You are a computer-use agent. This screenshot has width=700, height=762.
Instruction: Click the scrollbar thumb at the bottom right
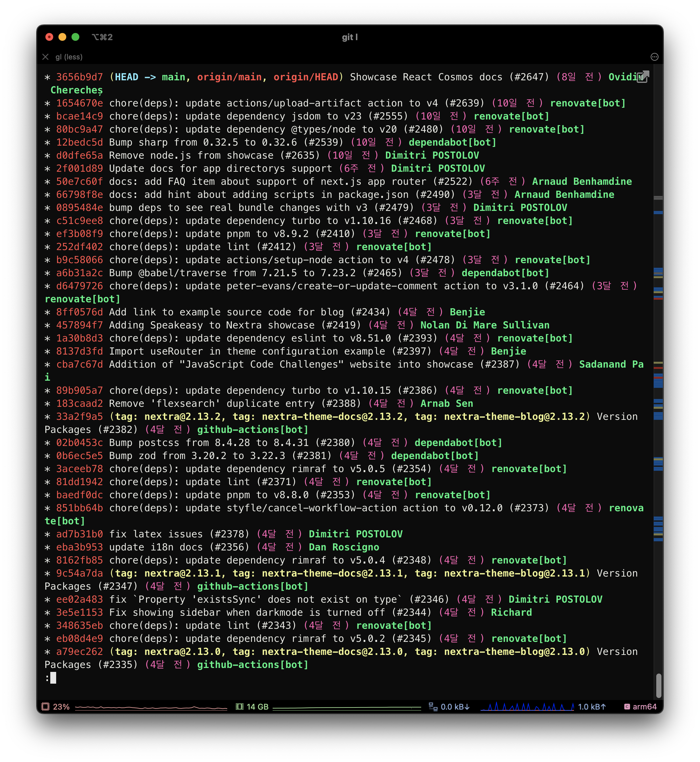[x=659, y=686]
